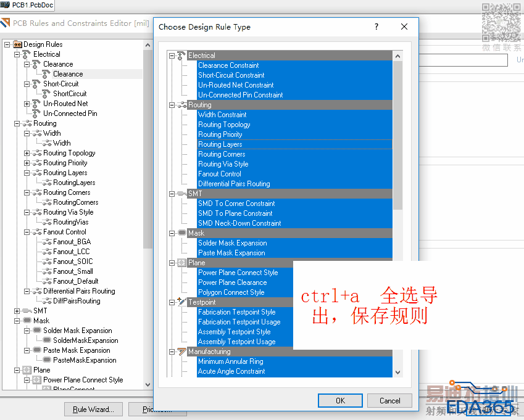
Task: Click the SMT category icon in the dialog
Action: click(x=182, y=194)
